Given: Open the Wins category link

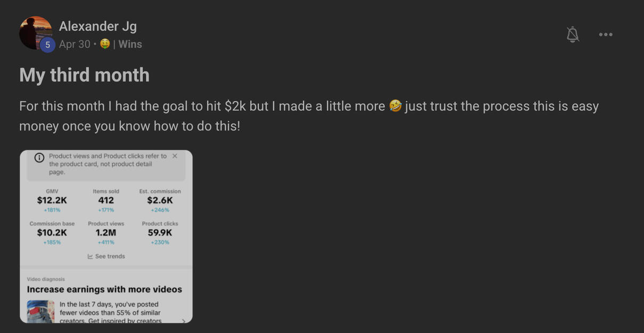Looking at the screenshot, I should click(x=130, y=44).
